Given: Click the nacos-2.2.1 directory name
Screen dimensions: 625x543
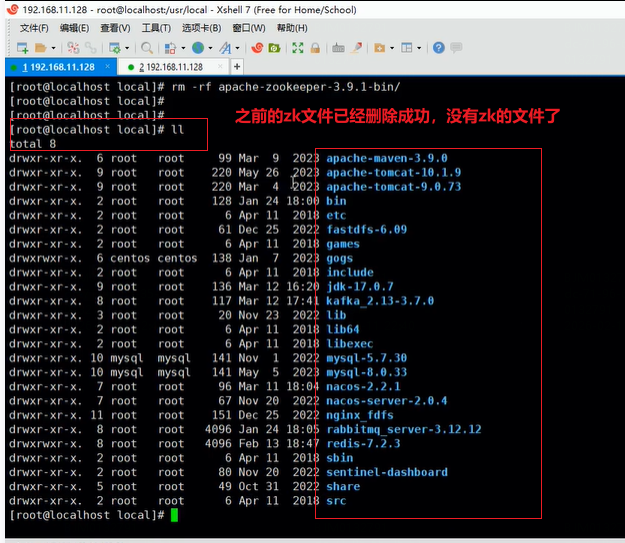Looking at the screenshot, I should click(363, 387).
